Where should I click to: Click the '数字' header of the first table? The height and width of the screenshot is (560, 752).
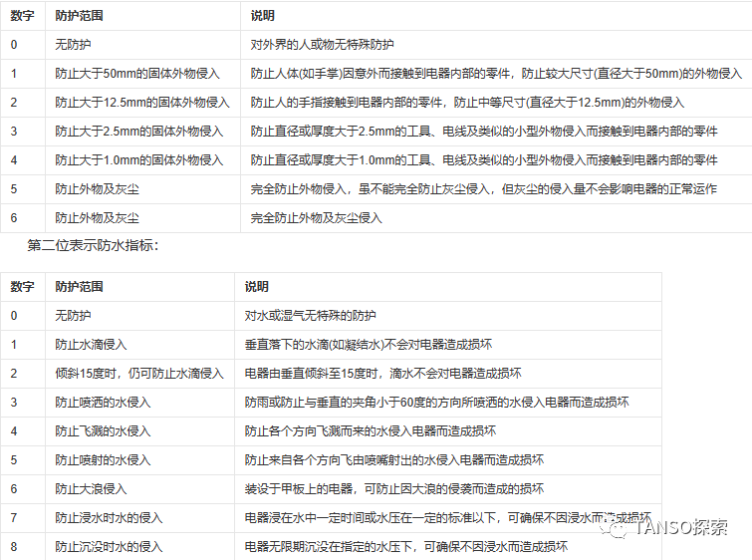coord(22,16)
